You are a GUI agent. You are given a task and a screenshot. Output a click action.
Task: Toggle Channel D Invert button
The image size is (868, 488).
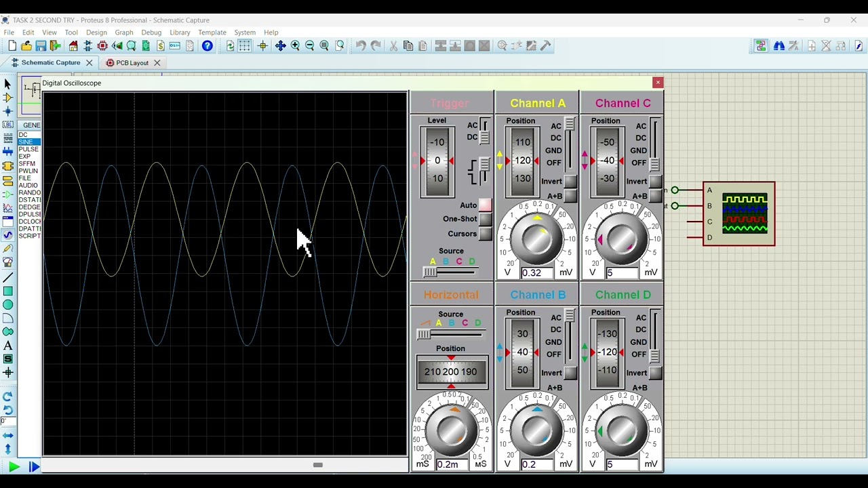click(x=655, y=373)
